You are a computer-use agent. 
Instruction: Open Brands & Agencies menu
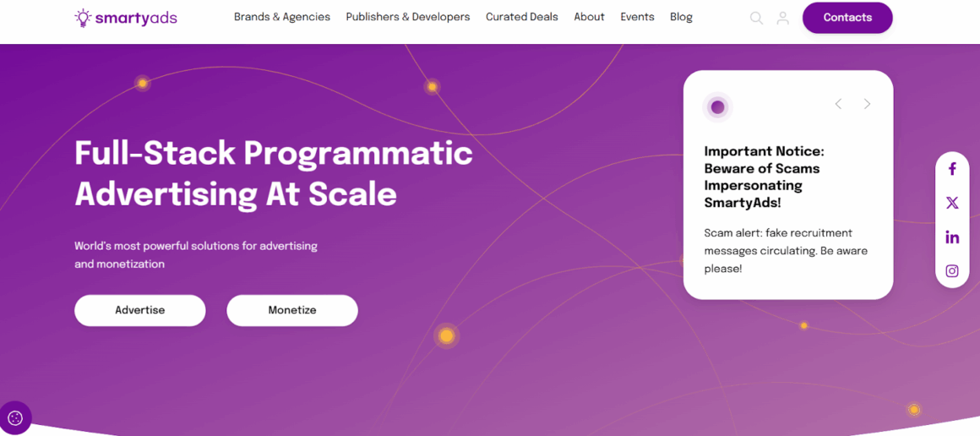pyautogui.click(x=282, y=17)
